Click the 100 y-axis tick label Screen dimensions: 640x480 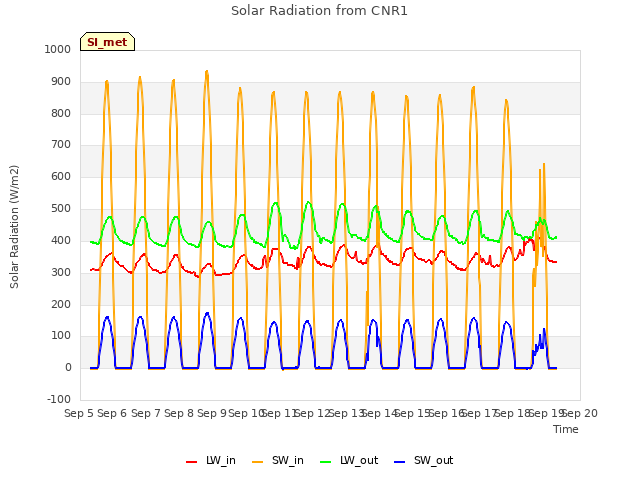[x=61, y=336]
